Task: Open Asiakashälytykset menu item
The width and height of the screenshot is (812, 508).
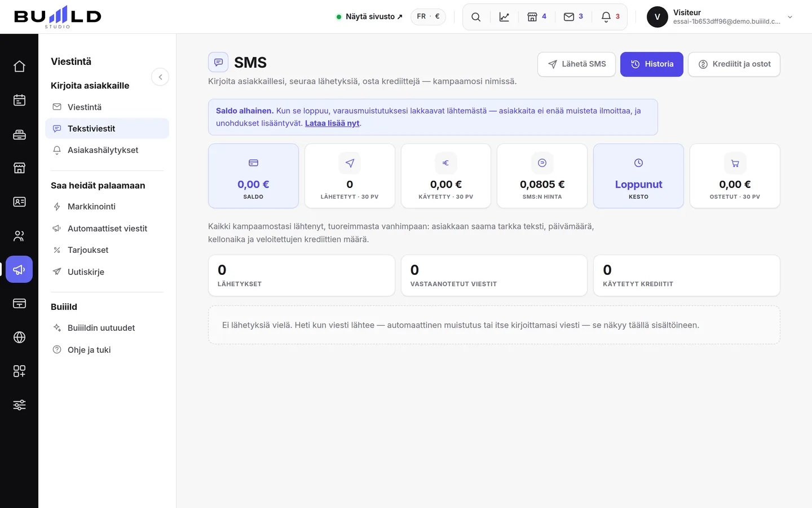Action: click(x=107, y=150)
